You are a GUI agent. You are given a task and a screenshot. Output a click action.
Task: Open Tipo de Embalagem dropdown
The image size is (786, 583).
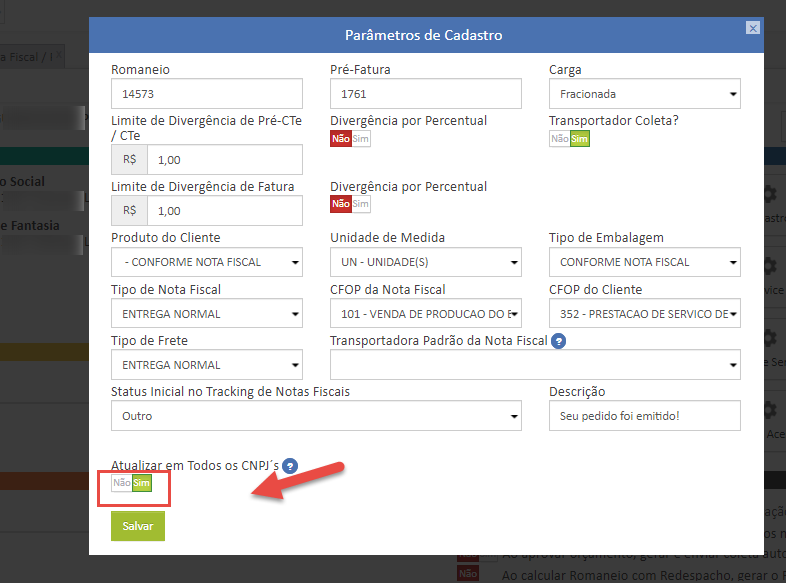tap(644, 262)
